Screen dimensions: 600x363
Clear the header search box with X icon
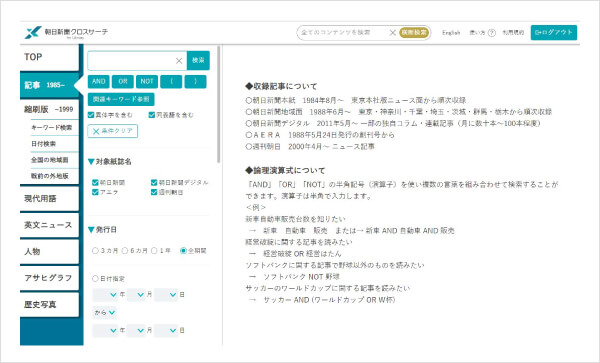click(x=393, y=33)
